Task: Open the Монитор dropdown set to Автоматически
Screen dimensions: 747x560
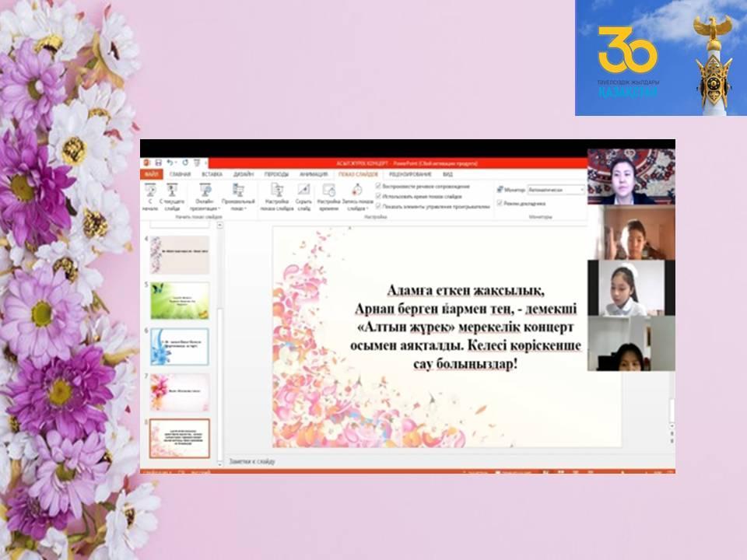Action: (555, 189)
